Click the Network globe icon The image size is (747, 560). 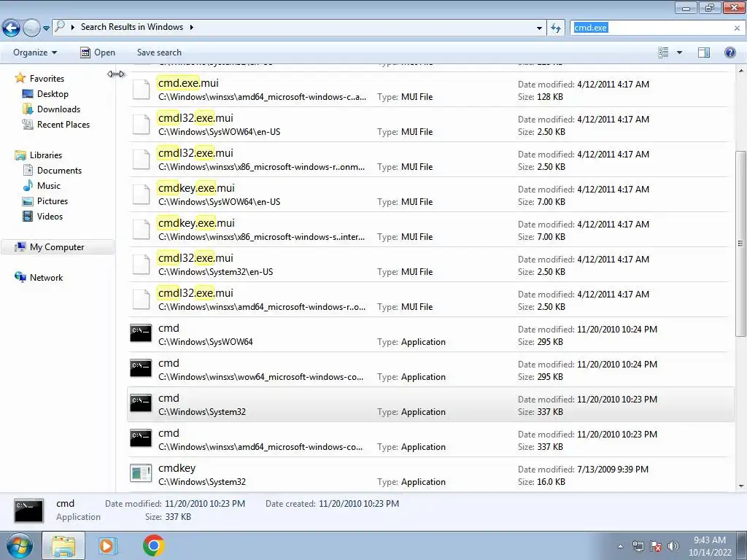pos(20,276)
